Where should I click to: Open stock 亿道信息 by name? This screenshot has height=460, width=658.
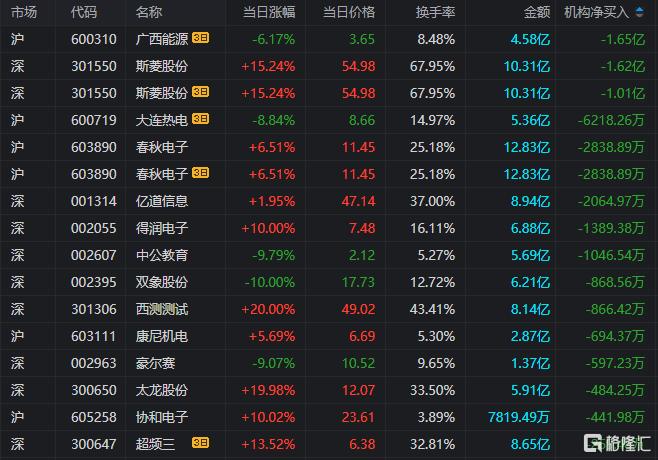tap(162, 201)
